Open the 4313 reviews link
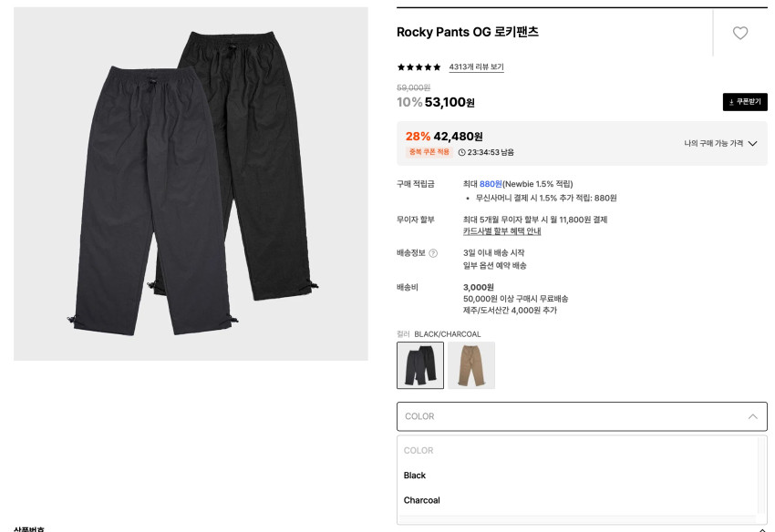The image size is (775, 532). tap(476, 67)
